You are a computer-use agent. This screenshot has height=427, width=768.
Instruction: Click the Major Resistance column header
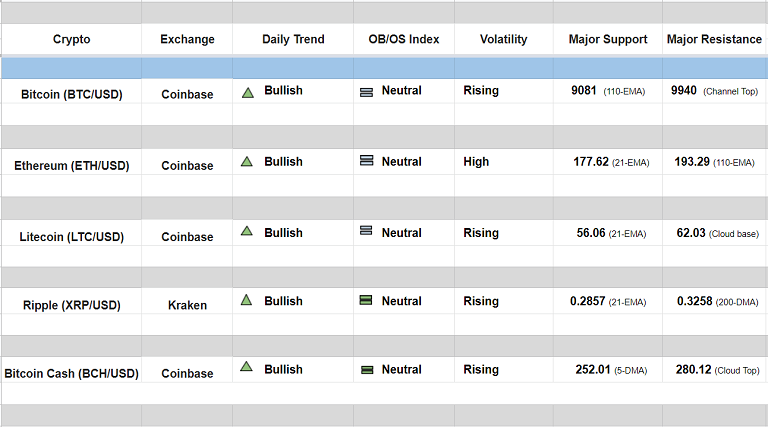pos(714,40)
